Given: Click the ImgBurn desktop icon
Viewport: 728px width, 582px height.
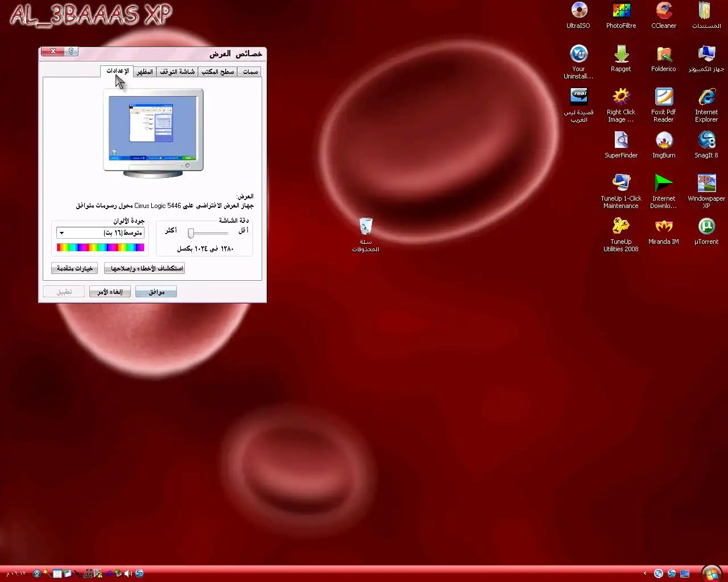Looking at the screenshot, I should pyautogui.click(x=664, y=145).
